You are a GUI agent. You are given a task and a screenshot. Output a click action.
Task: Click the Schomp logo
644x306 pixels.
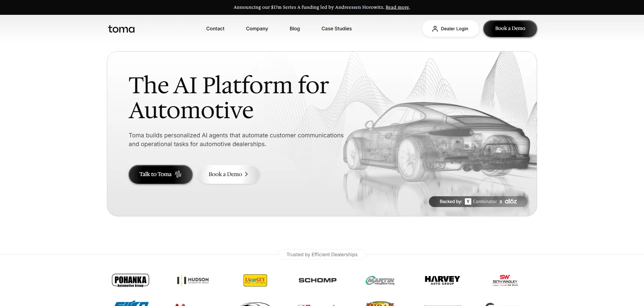click(x=317, y=280)
